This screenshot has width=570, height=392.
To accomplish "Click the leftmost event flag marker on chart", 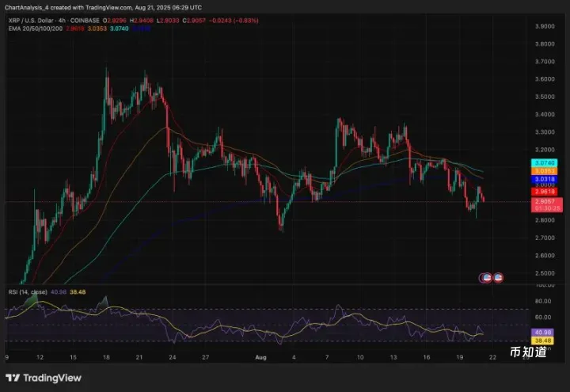I will (x=487, y=277).
